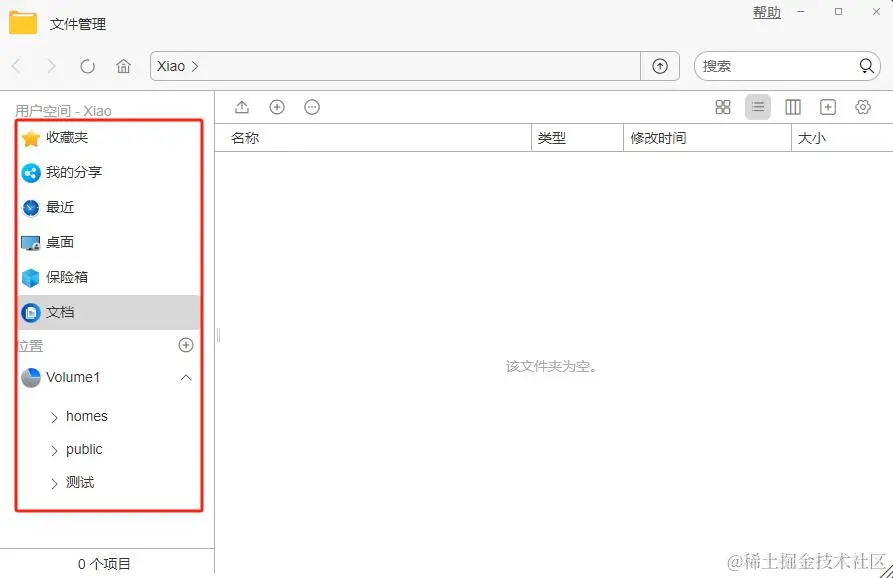Click the upload icon in the toolbar

(x=242, y=107)
